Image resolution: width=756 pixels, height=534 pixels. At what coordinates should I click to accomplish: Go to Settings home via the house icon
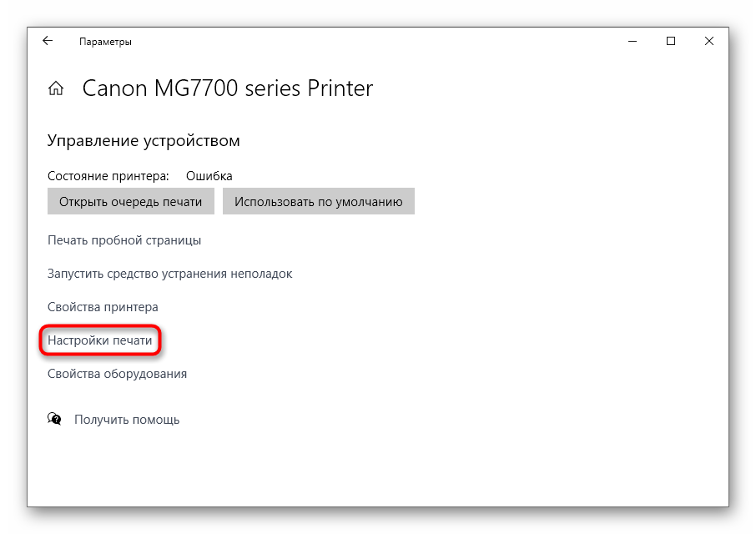[56, 88]
